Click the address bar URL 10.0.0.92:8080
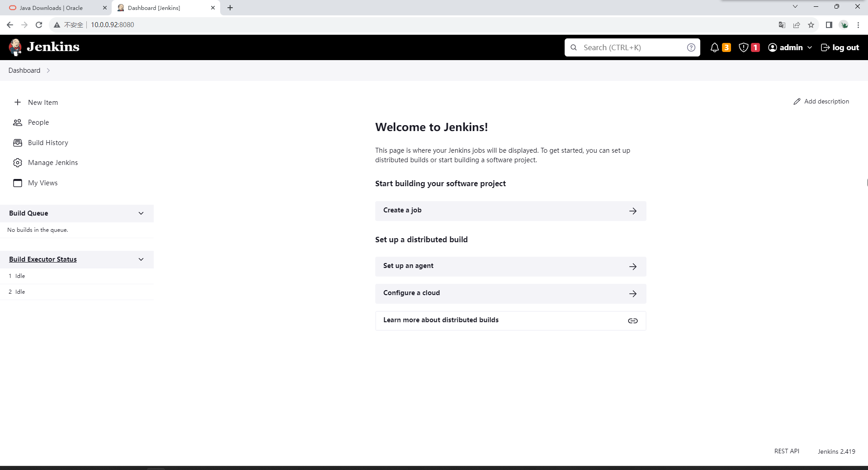868x470 pixels. tap(113, 25)
